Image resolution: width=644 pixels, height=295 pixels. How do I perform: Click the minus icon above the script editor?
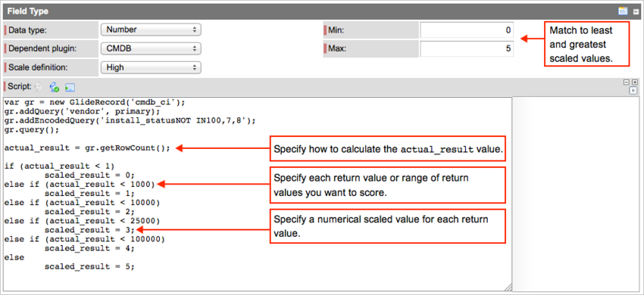(627, 82)
